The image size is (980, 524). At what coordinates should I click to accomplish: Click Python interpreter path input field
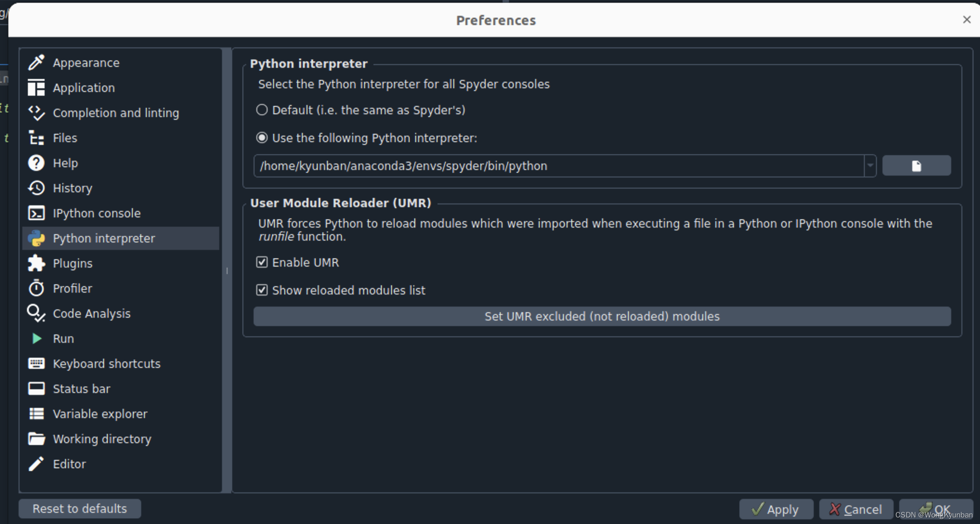[x=562, y=165]
